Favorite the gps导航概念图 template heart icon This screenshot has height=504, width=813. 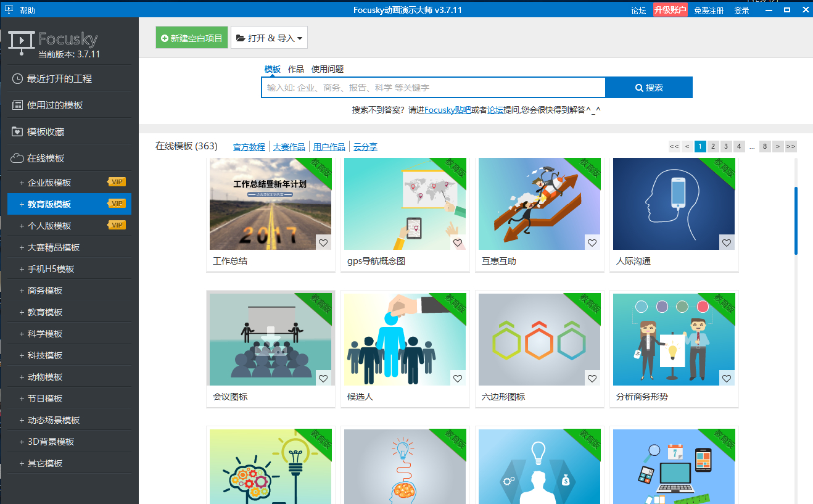[458, 242]
